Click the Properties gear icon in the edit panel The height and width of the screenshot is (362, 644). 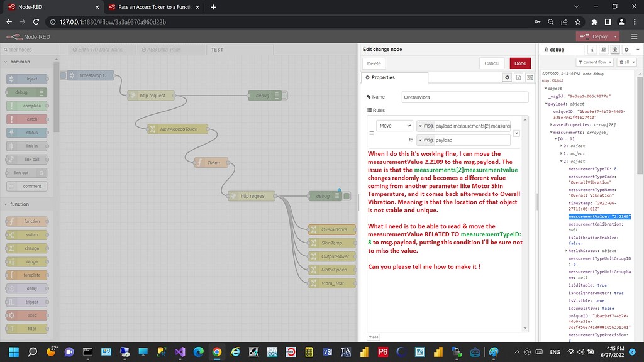pos(508,77)
